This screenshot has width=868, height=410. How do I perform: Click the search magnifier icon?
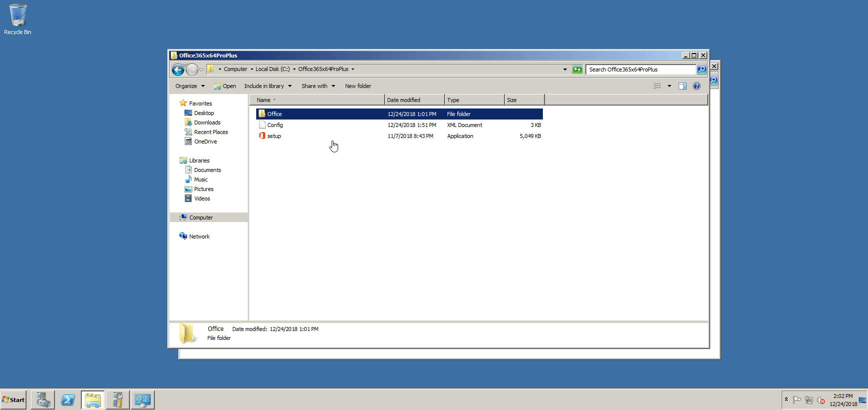coord(702,69)
